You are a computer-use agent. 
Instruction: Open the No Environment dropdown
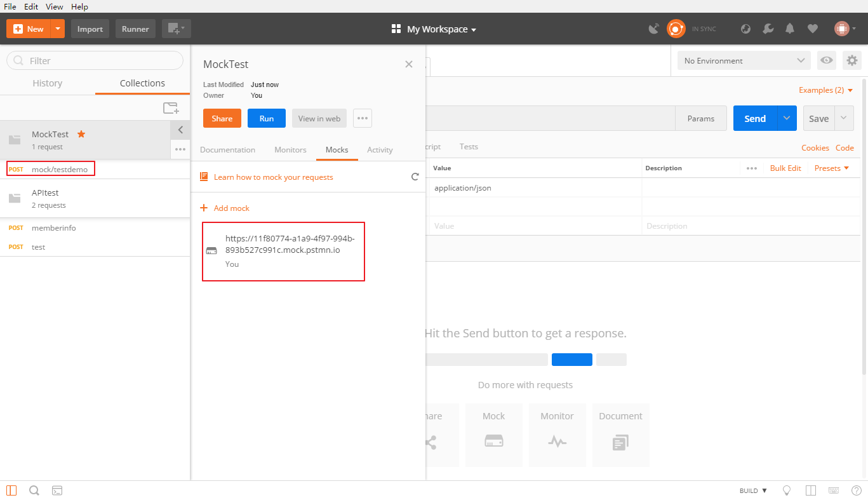[x=744, y=60]
